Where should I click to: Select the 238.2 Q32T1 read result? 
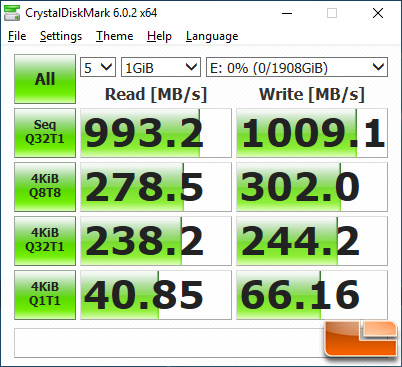156,241
